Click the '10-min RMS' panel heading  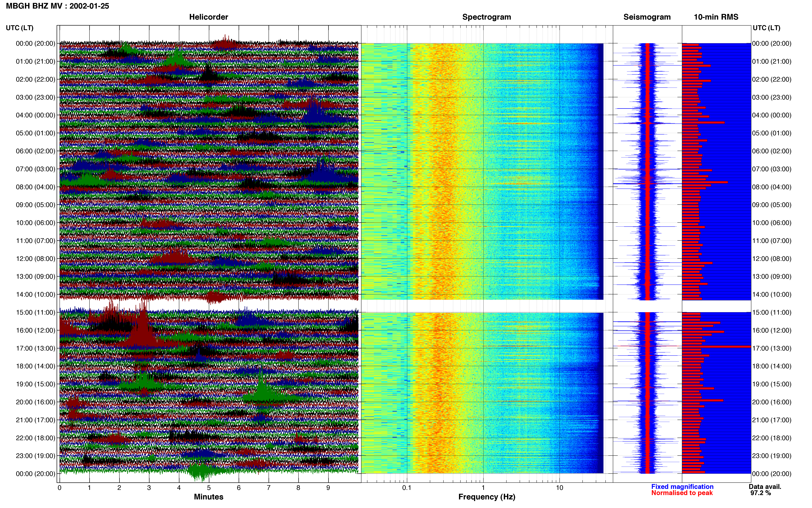tap(716, 17)
